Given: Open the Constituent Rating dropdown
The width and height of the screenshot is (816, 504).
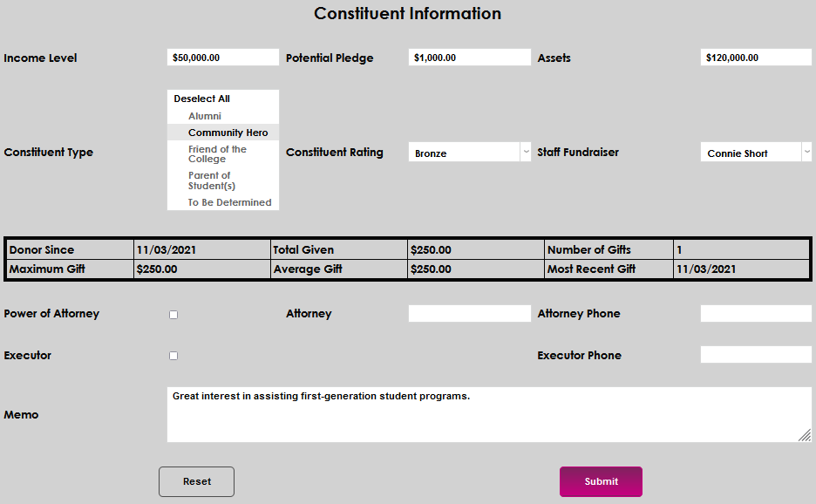Looking at the screenshot, I should click(x=469, y=153).
